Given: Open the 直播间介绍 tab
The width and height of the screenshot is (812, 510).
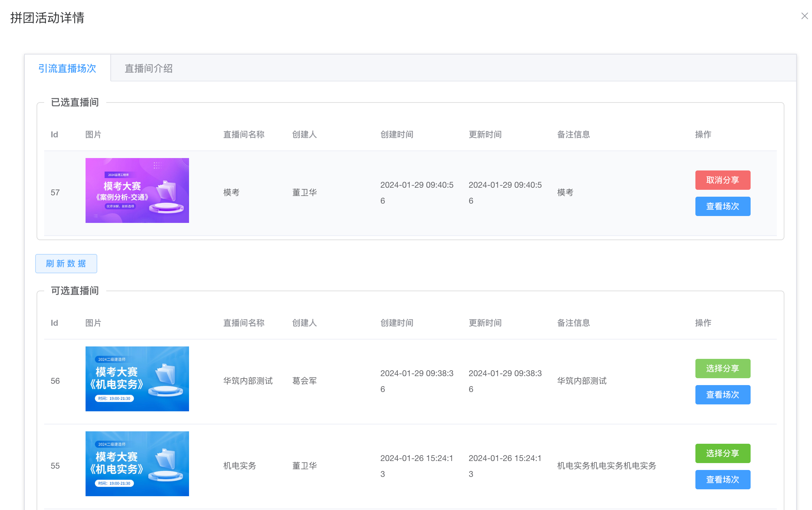Looking at the screenshot, I should (148, 68).
